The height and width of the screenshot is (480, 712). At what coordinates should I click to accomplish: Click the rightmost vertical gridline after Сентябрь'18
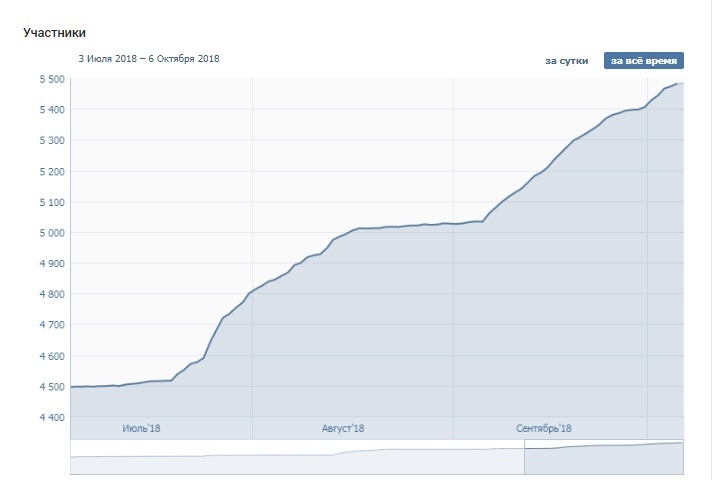pyautogui.click(x=647, y=250)
